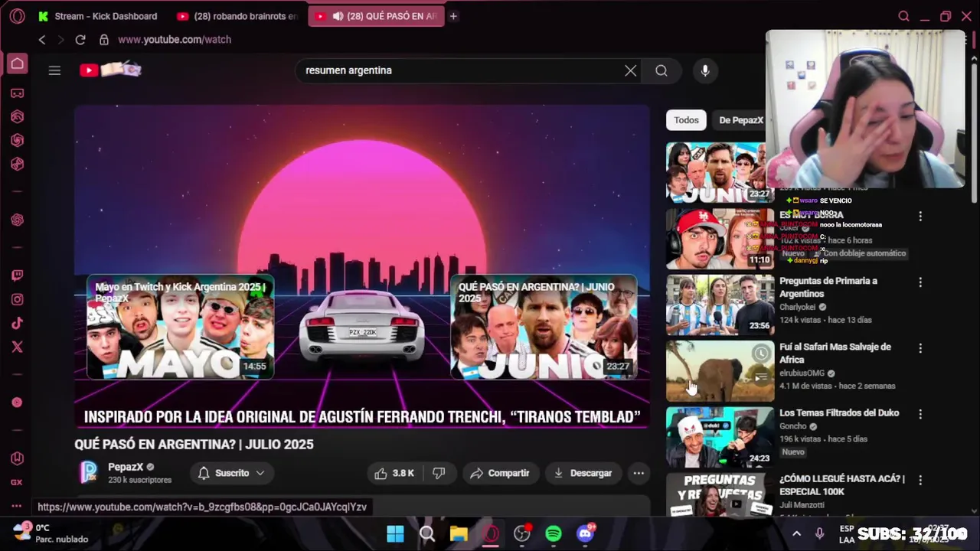This screenshot has width=980, height=551.
Task: Open the Spotify taskbar icon
Action: [x=554, y=533]
